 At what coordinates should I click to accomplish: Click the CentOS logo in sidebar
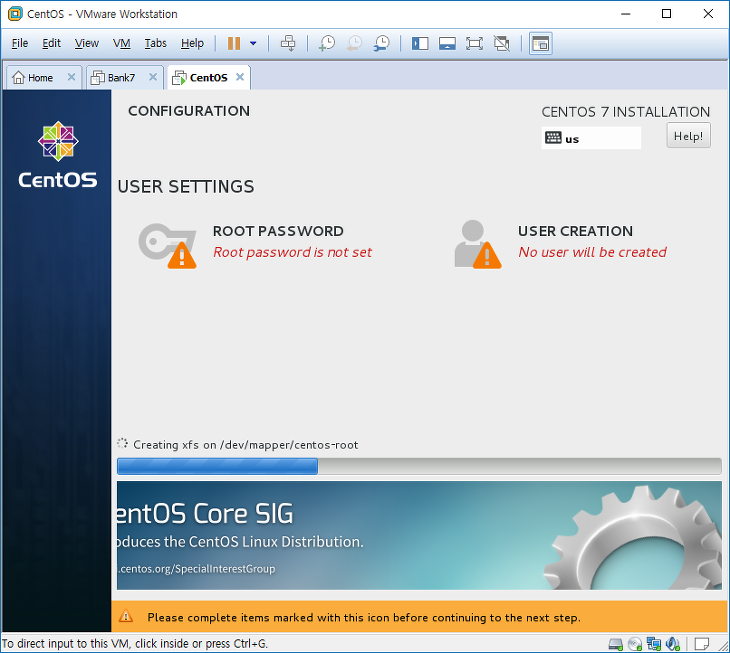pyautogui.click(x=58, y=155)
